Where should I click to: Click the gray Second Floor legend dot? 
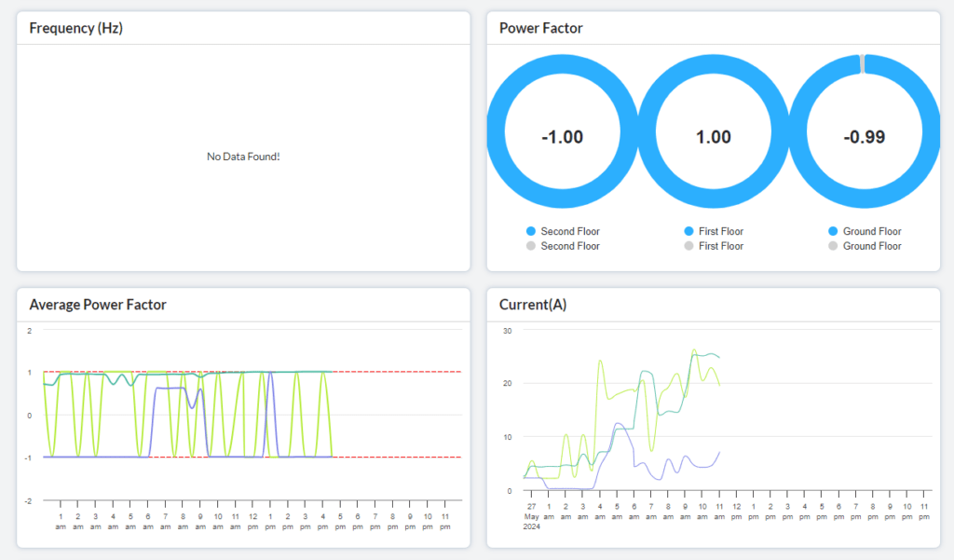(x=531, y=246)
